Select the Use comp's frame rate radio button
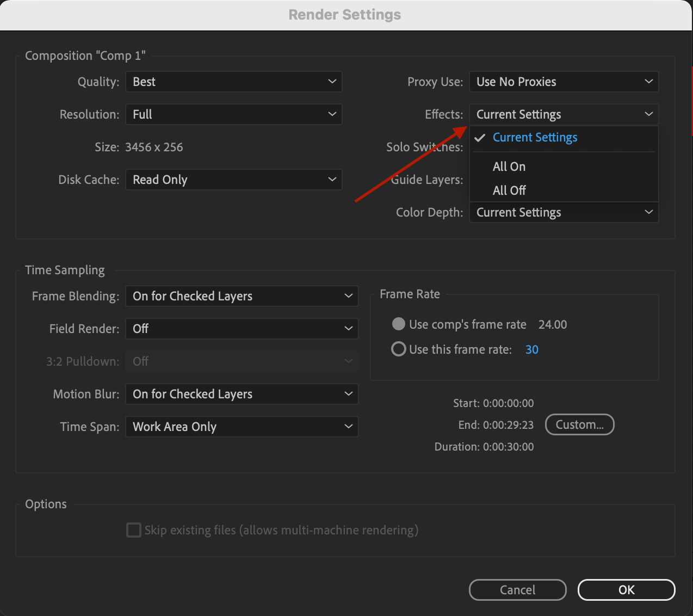The height and width of the screenshot is (616, 693). [x=398, y=324]
